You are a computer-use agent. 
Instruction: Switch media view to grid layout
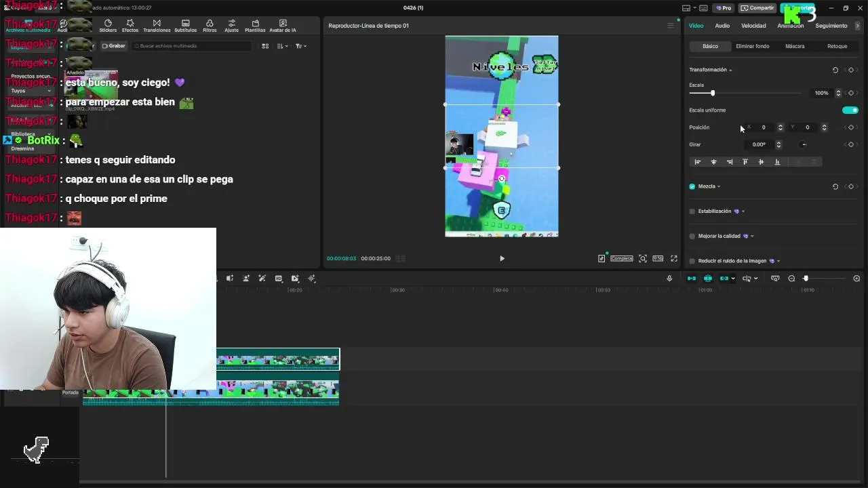coord(265,46)
